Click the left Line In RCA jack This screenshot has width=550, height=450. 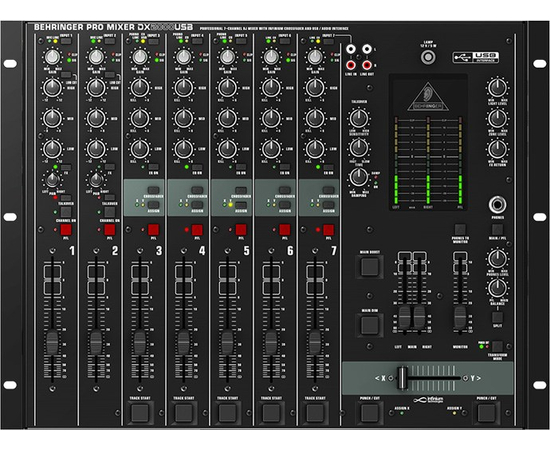[x=351, y=49]
